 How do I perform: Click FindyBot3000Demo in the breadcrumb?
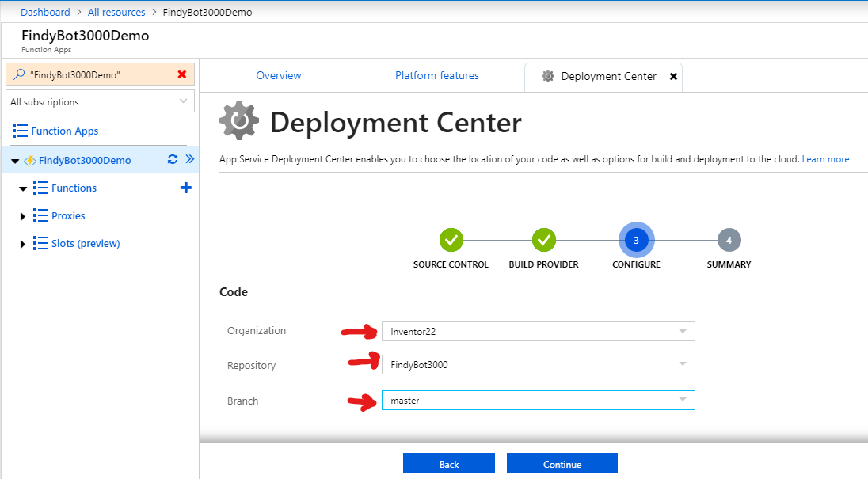tap(207, 12)
